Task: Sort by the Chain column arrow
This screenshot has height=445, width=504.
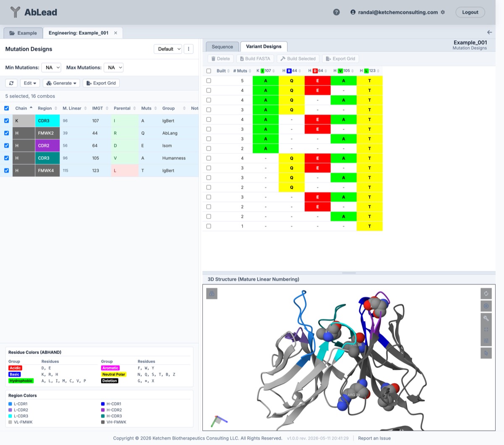Action: pos(31,108)
